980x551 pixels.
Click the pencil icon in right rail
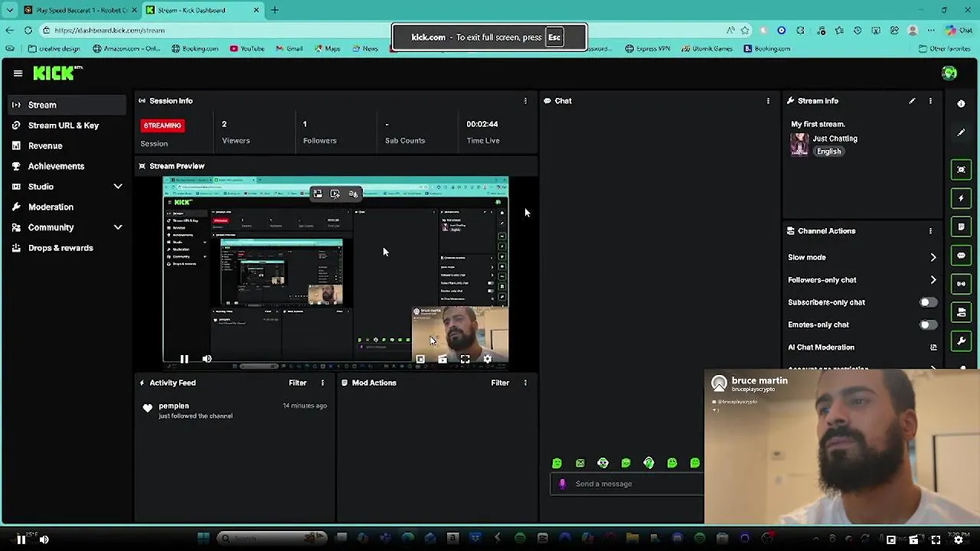pyautogui.click(x=962, y=132)
